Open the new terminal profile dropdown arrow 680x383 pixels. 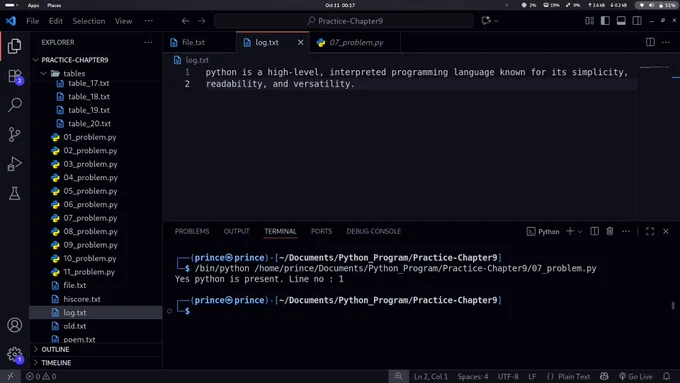(580, 231)
